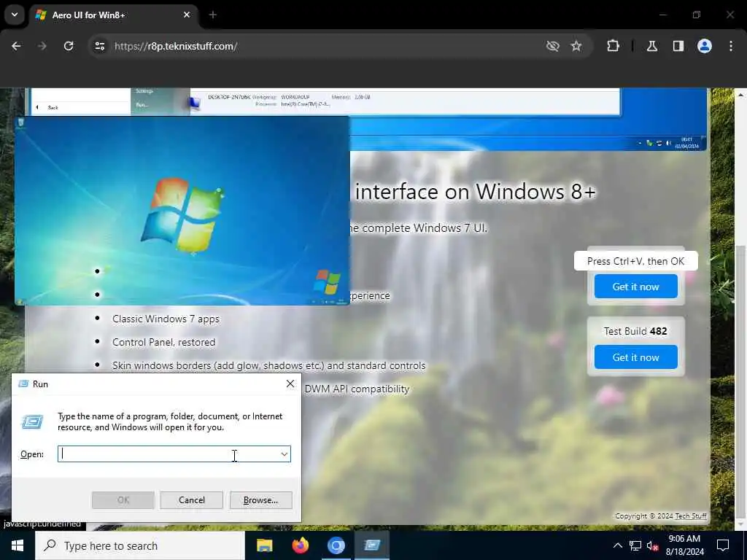Bookmark this page with the star
Viewport: 747px width, 560px height.
[x=576, y=46]
